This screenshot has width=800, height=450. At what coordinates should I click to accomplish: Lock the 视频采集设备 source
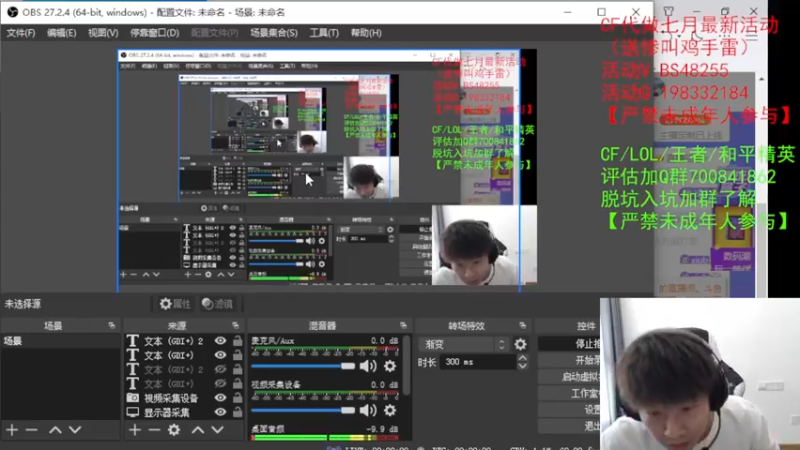tap(237, 398)
